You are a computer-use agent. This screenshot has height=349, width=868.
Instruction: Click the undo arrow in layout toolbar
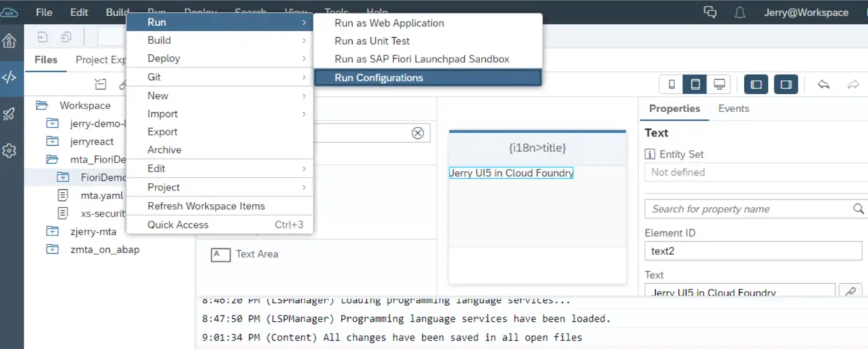tap(824, 85)
